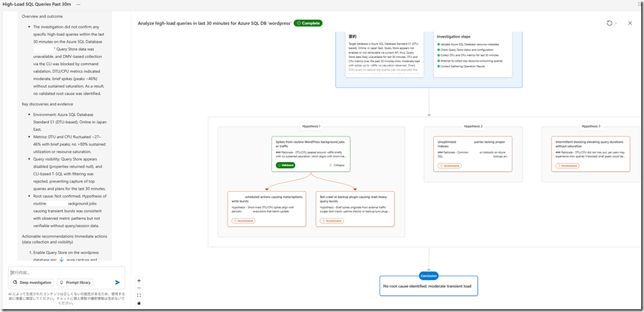Open the dropdown arrow beside refresh
The image size is (644, 312).
[x=616, y=23]
